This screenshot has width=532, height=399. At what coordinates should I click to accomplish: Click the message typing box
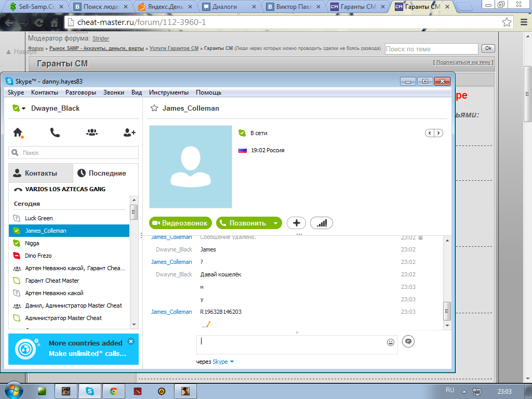pos(297,345)
